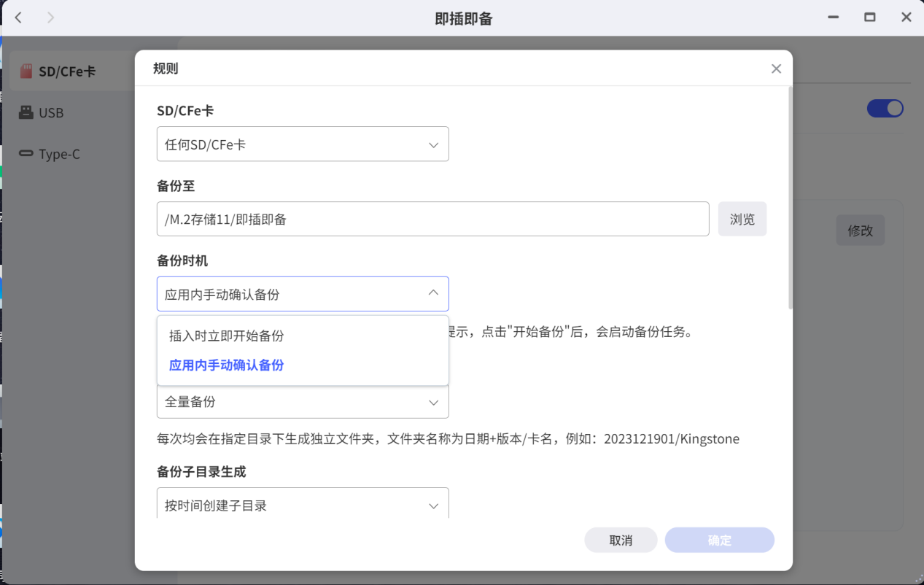Go forward with the right arrow
Viewport: 924px width, 585px height.
point(50,18)
